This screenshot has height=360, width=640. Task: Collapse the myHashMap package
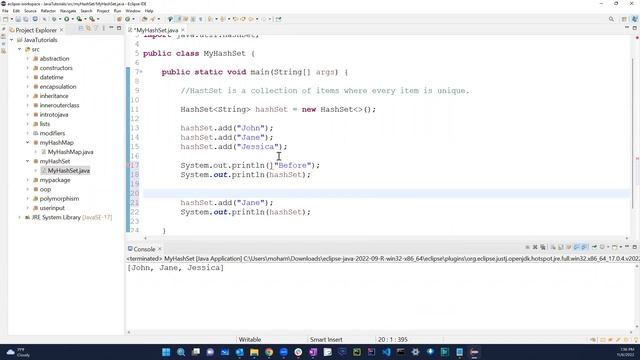click(x=28, y=142)
